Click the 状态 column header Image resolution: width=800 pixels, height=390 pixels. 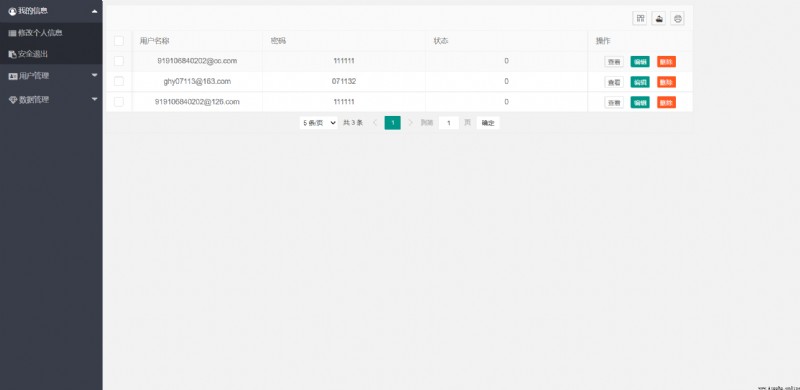tap(507, 41)
